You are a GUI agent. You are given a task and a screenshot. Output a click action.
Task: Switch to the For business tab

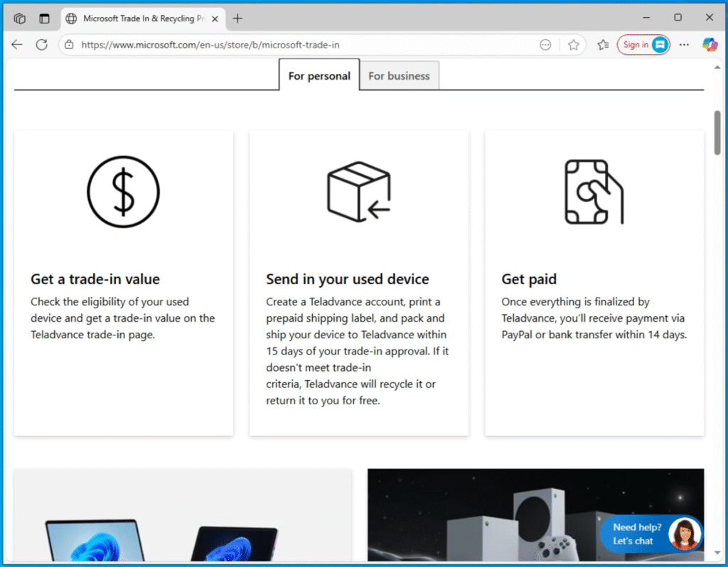pyautogui.click(x=400, y=75)
